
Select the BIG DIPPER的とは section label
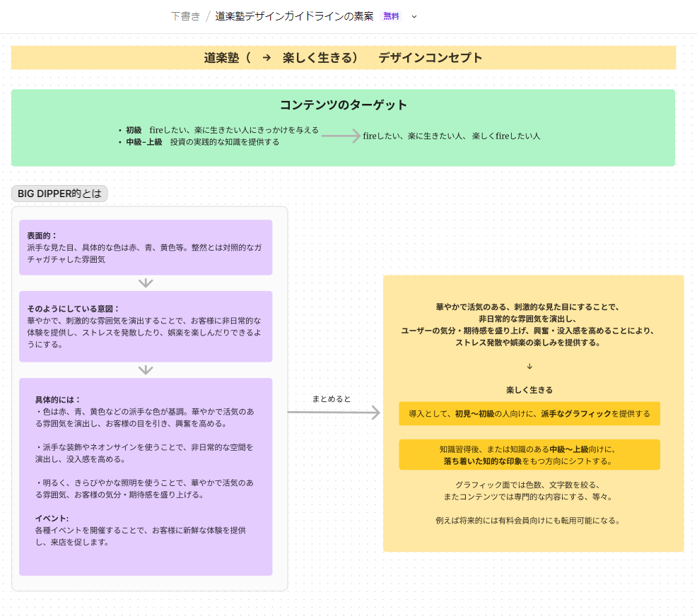[x=59, y=194]
